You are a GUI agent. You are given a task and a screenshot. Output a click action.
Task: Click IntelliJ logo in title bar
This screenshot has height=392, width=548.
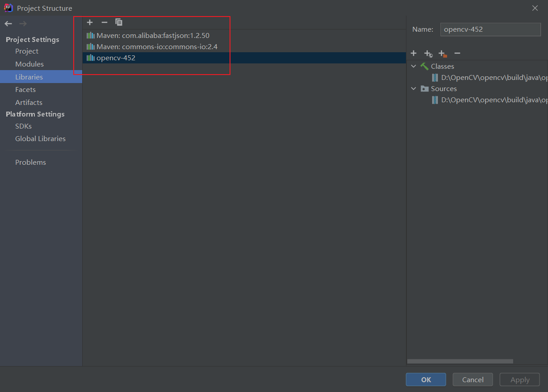pyautogui.click(x=8, y=8)
